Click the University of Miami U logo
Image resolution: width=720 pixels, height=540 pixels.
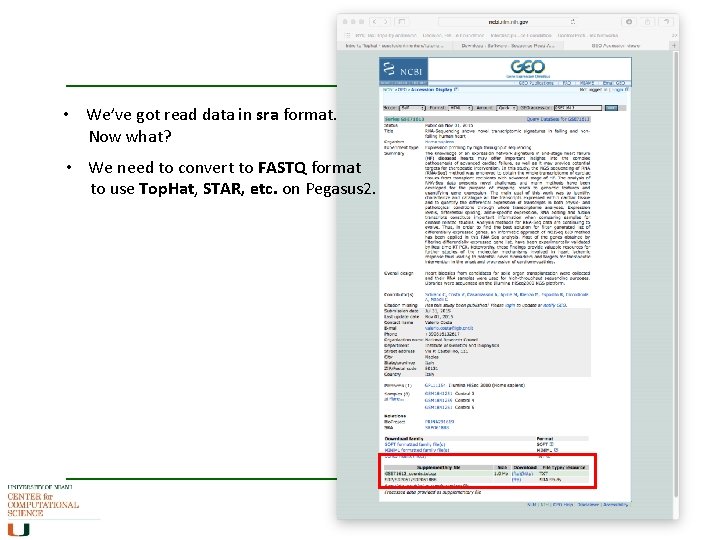[18, 530]
